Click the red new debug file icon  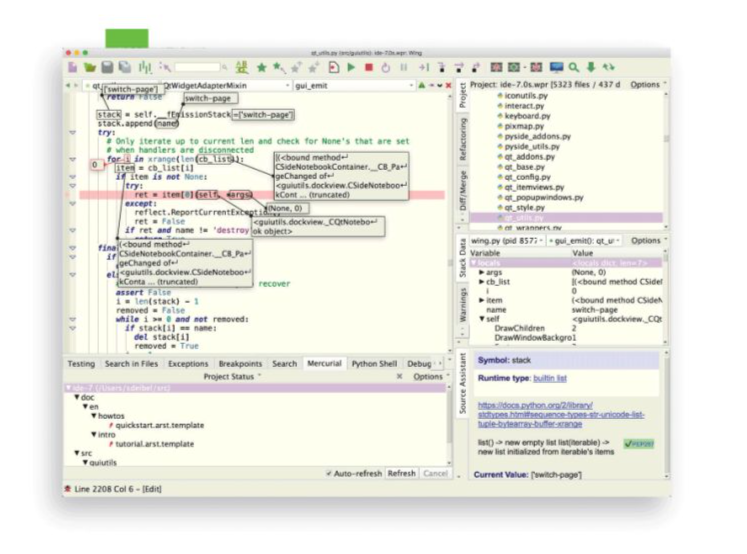334,68
